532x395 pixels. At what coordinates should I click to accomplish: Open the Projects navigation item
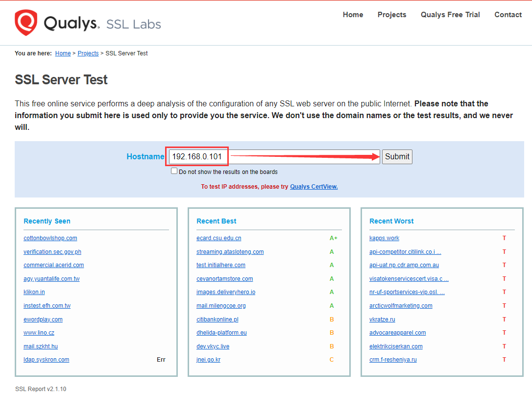pos(392,15)
